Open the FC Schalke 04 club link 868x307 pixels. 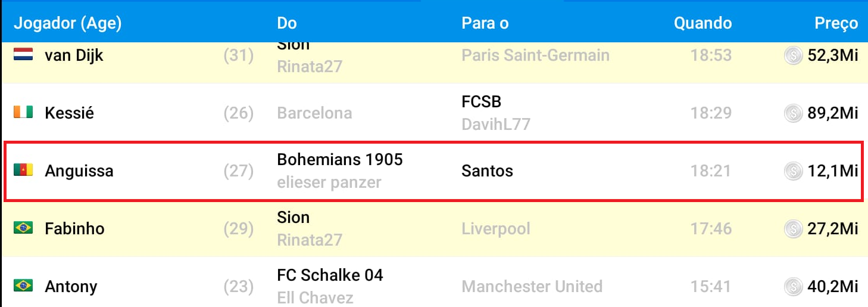click(330, 275)
